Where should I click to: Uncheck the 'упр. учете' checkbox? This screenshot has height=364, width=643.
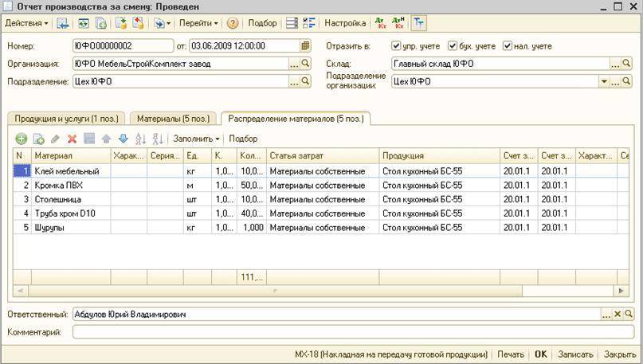397,46
